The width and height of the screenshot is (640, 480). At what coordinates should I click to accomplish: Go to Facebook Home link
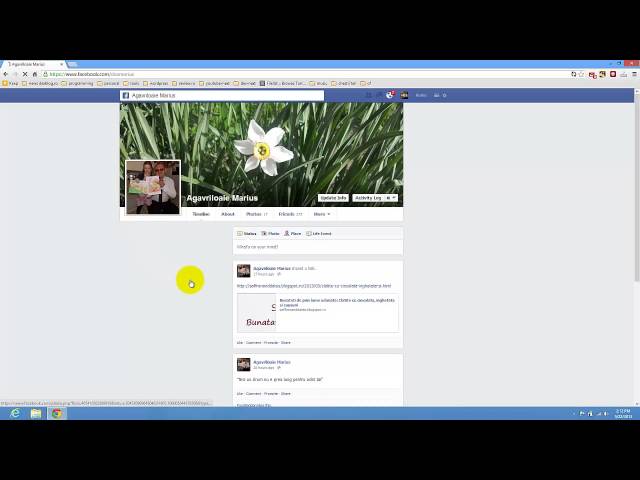click(421, 95)
